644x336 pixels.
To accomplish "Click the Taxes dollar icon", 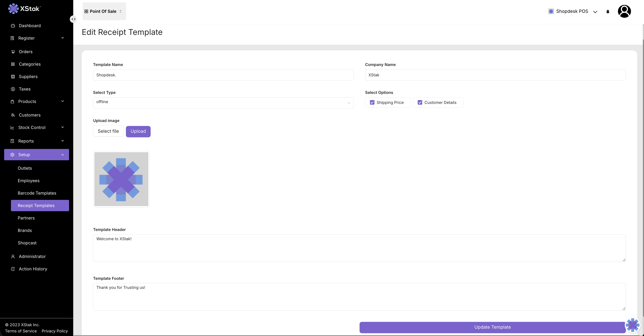I will point(13,89).
